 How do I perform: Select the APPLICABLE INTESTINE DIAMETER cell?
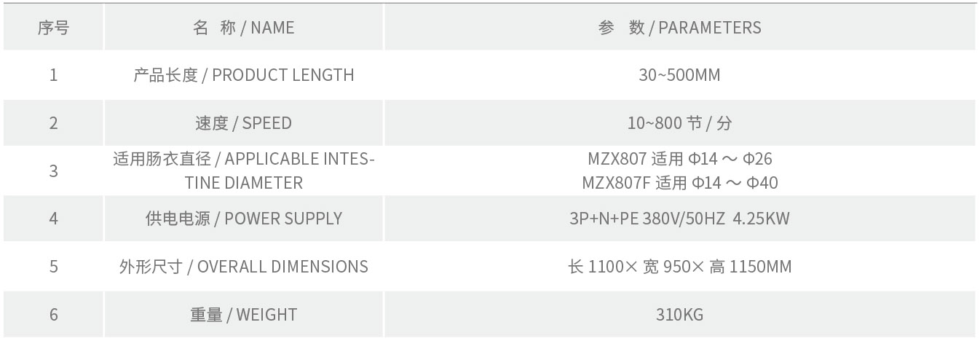tap(244, 170)
